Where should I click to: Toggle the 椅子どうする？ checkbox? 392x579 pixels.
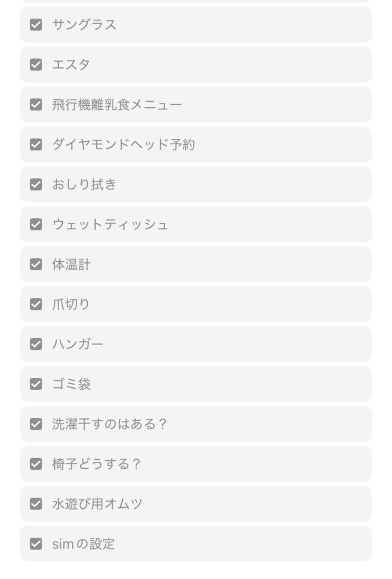click(36, 464)
